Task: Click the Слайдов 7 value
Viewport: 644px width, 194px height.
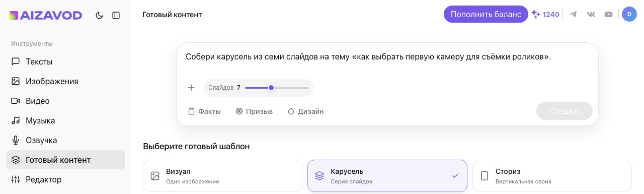Action: click(238, 88)
